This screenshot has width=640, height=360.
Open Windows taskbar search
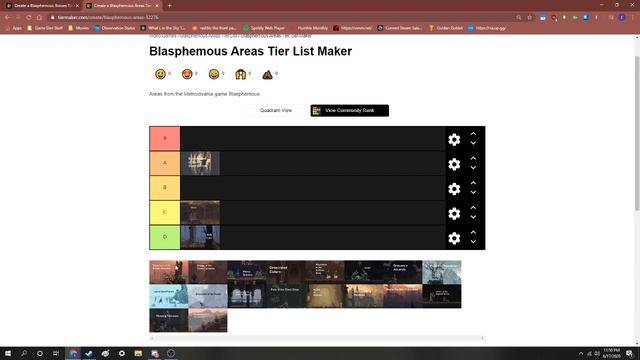[x=24, y=353]
